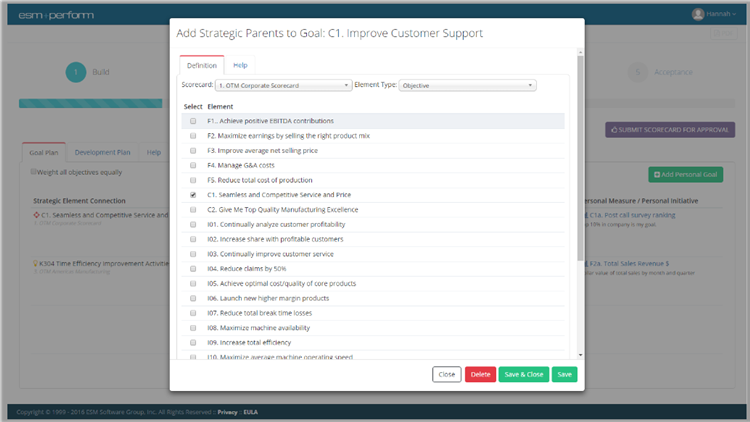Check the F1 Achieve positive EBITDA contributions checkbox
750x422 pixels.
tap(193, 121)
